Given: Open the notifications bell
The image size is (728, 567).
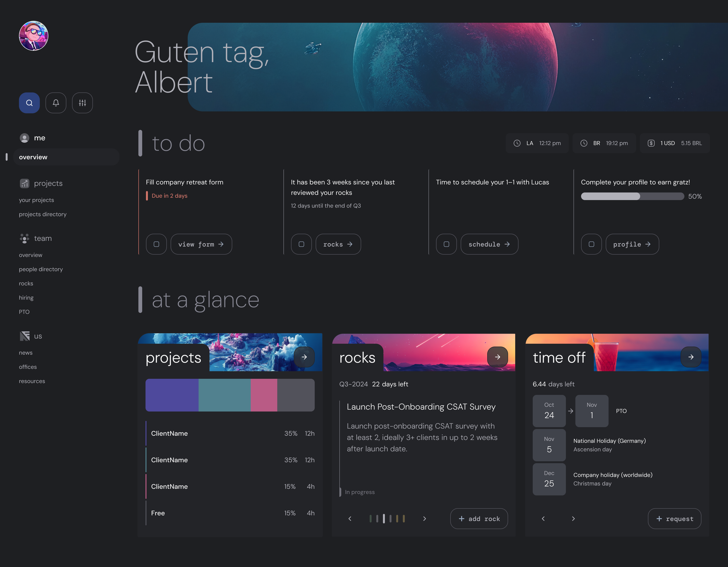Looking at the screenshot, I should (x=56, y=103).
